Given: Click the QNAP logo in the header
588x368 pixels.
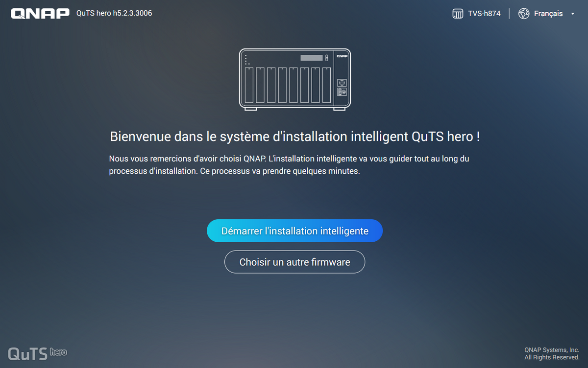Looking at the screenshot, I should coord(40,14).
